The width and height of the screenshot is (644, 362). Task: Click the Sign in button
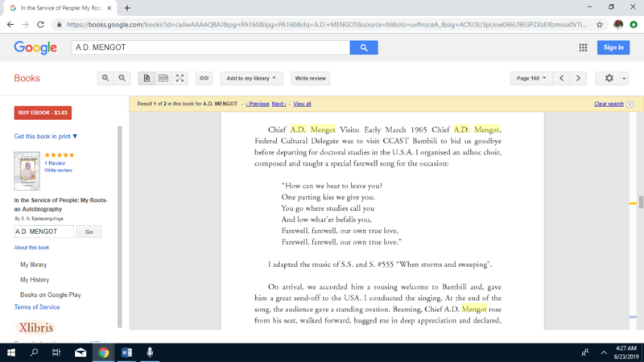(x=613, y=47)
